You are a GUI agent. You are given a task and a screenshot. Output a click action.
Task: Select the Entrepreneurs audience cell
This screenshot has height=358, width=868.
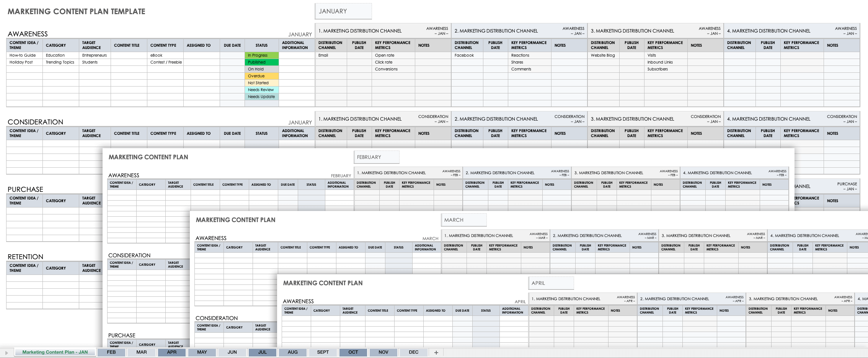pos(95,56)
